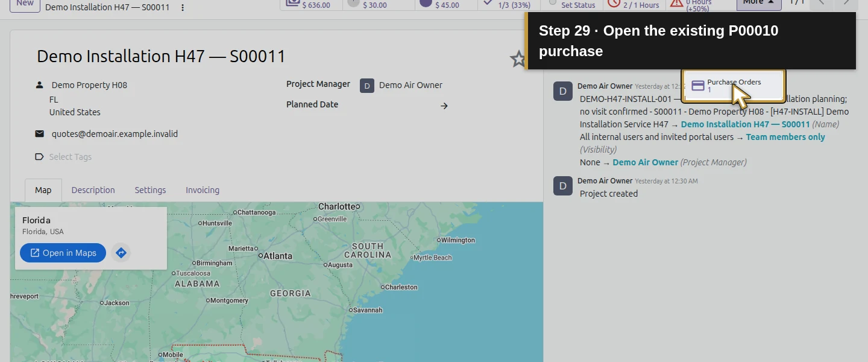Image resolution: width=868 pixels, height=362 pixels.
Task: Click 'Yesterday at 12:30 AM' timestamp
Action: [666, 181]
